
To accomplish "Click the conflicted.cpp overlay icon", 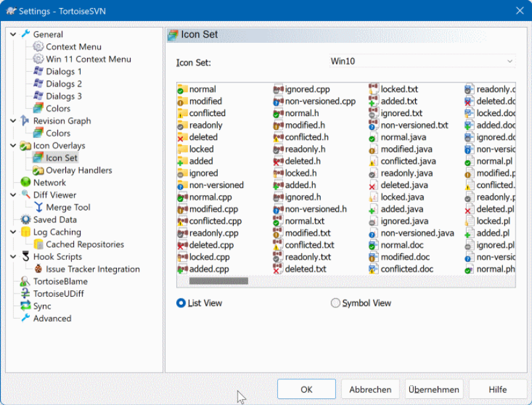I will coord(183,221).
